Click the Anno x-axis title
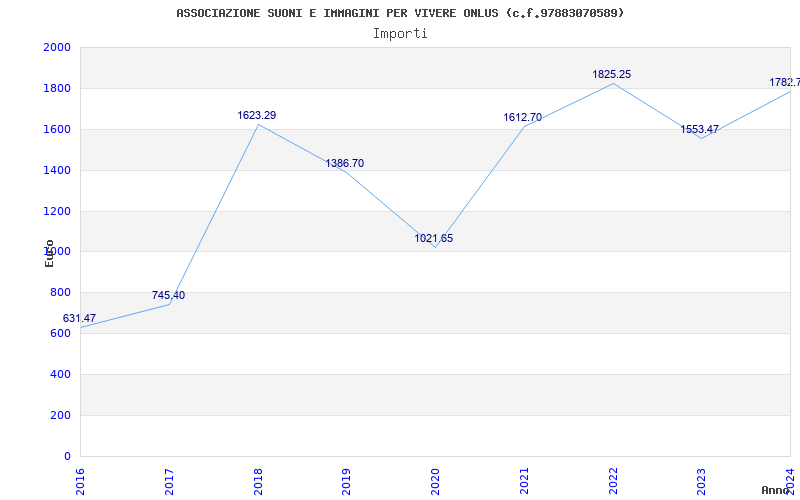Image resolution: width=800 pixels, height=500 pixels. (x=778, y=490)
